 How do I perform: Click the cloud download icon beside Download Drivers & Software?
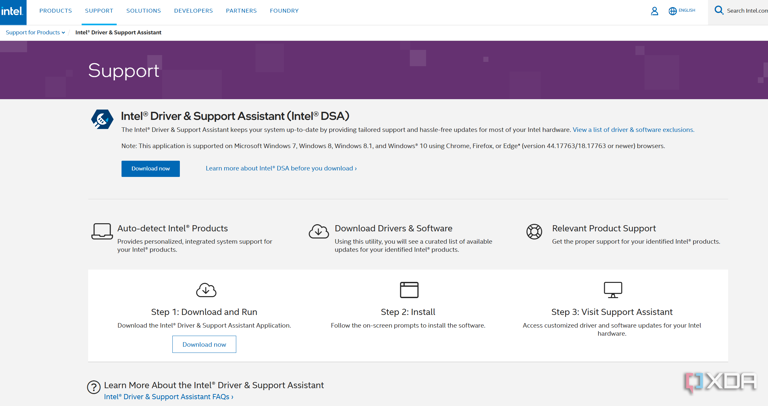(319, 231)
